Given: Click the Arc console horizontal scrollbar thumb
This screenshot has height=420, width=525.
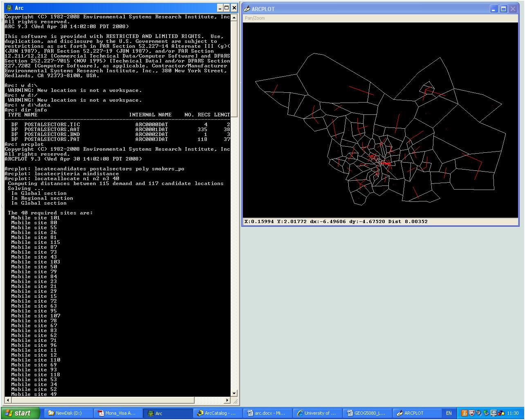Looking at the screenshot, I should click(102, 400).
